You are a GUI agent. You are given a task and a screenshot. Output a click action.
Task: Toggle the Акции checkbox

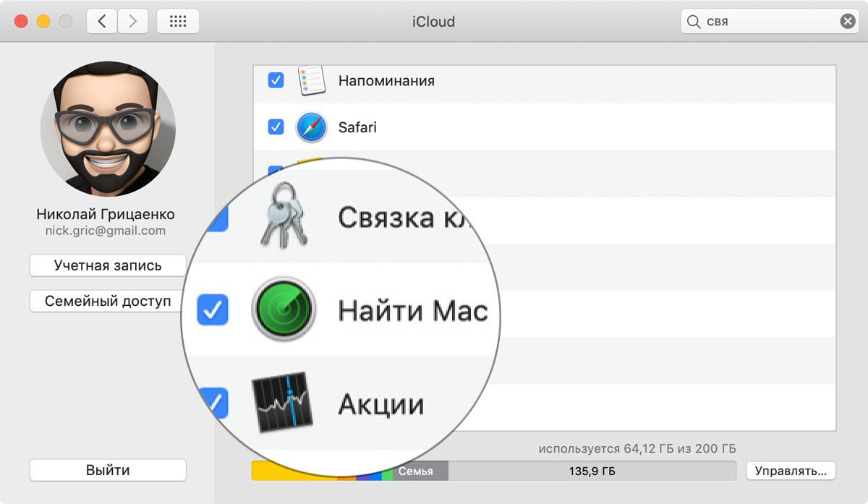pos(214,403)
